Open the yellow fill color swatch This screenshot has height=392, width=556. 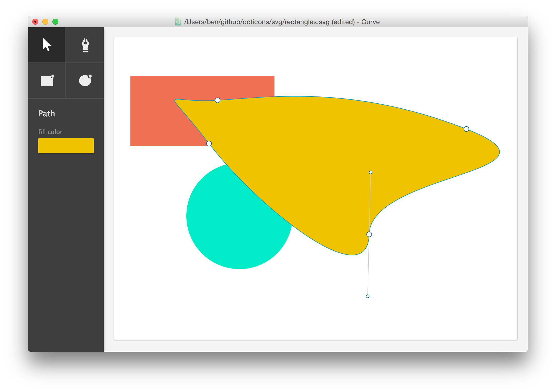(66, 145)
